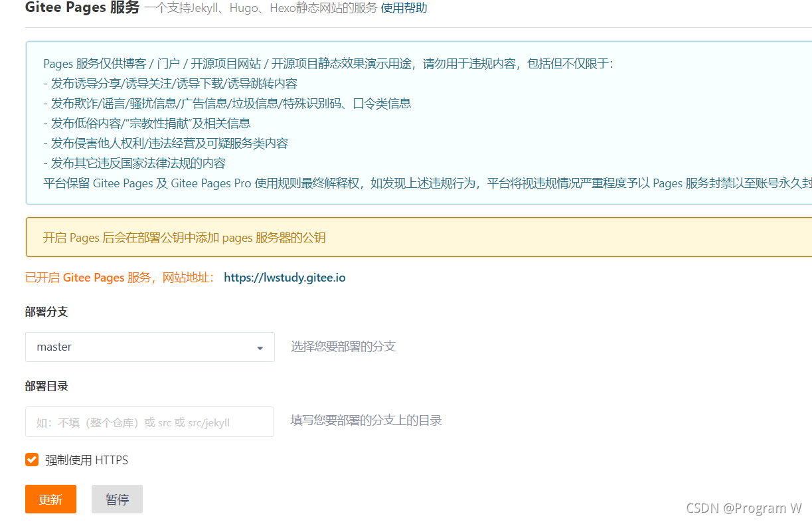
Task: Click the orange 更新 button
Action: coord(50,499)
